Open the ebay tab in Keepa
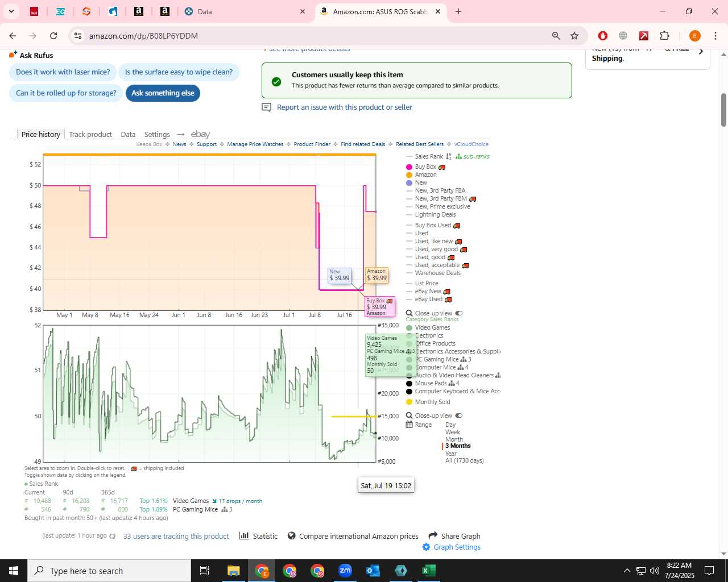This screenshot has height=582, width=728. tap(200, 134)
